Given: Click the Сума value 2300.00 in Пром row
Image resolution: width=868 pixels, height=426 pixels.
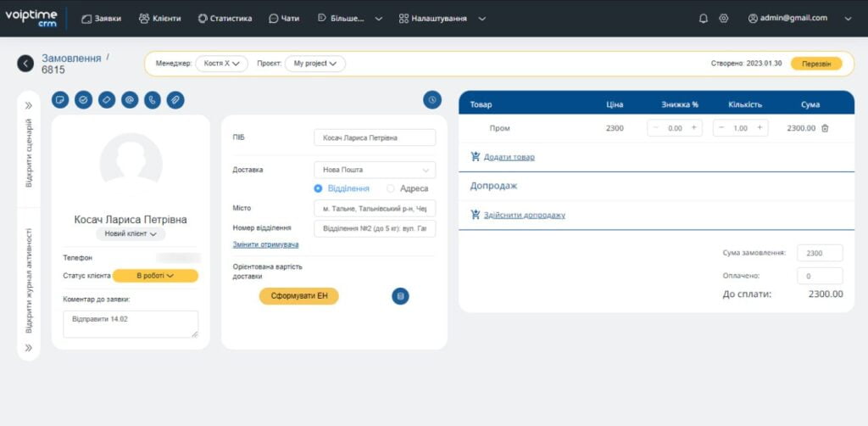Looking at the screenshot, I should (x=801, y=128).
